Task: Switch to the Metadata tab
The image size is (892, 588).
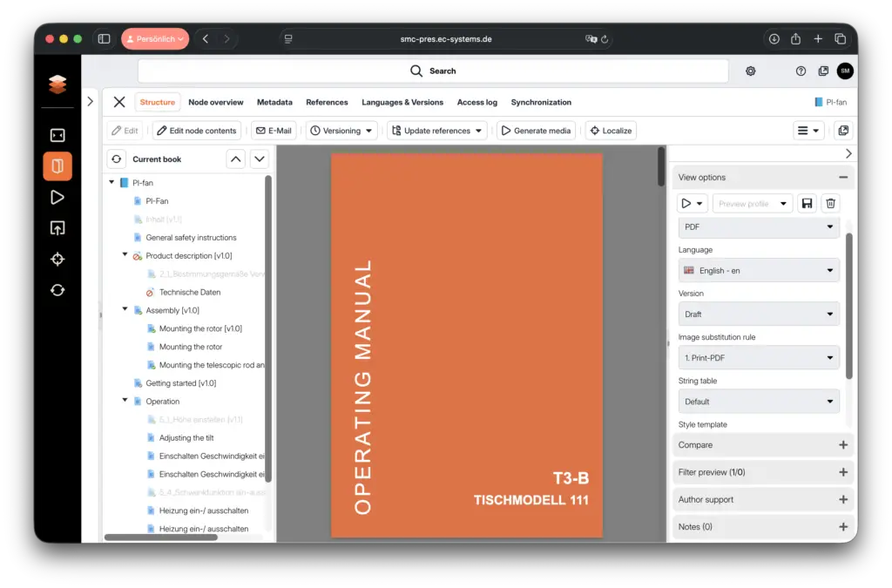Action: pos(274,102)
